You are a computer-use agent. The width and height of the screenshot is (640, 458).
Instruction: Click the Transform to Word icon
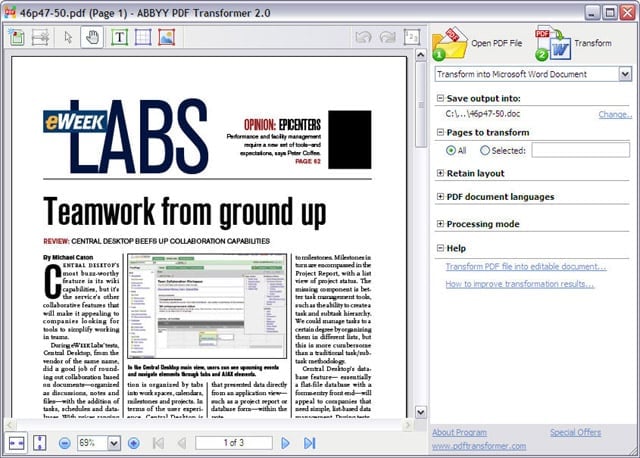(x=553, y=43)
